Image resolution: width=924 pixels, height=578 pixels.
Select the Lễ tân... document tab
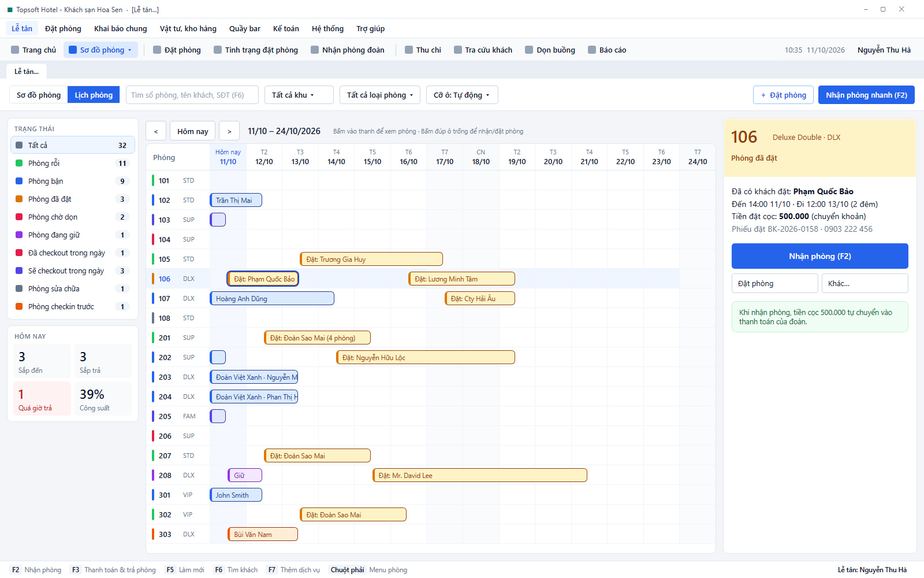27,72
